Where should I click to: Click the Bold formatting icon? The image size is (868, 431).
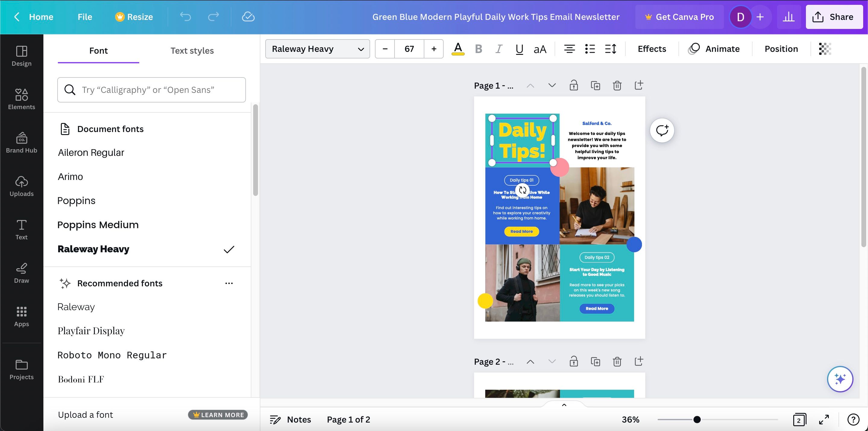pyautogui.click(x=478, y=49)
